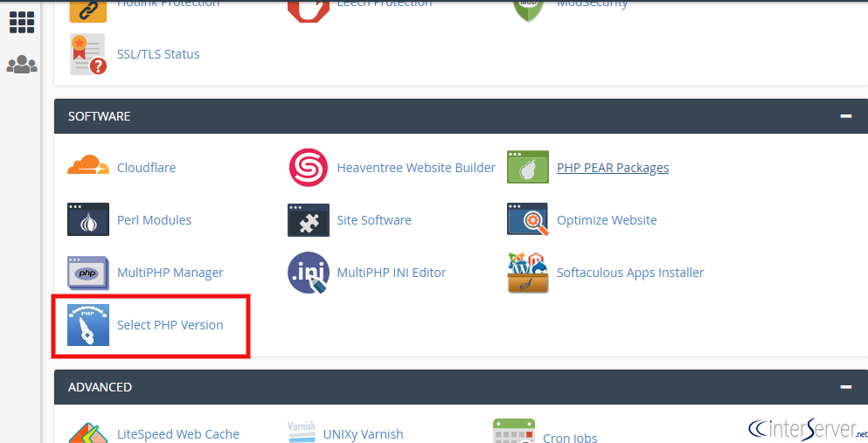Click the UNIXy Varnish icon
Image resolution: width=868 pixels, height=443 pixels.
[302, 432]
